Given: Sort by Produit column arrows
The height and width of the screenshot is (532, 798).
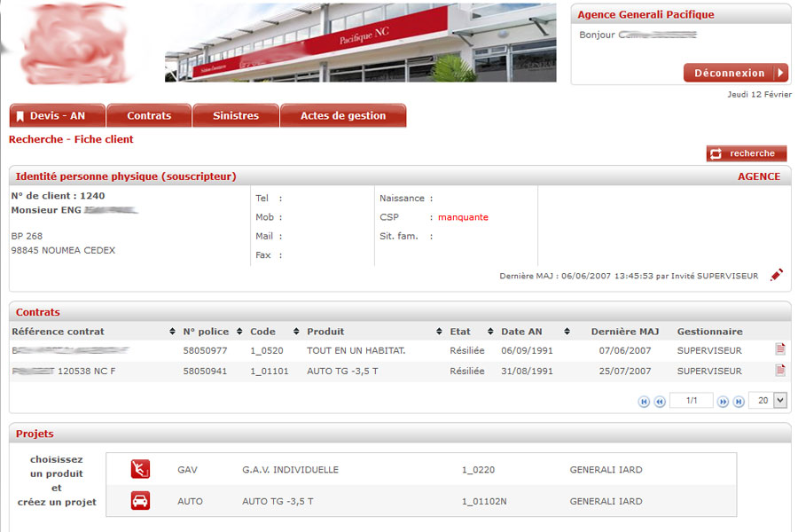Looking at the screenshot, I should coord(439,332).
